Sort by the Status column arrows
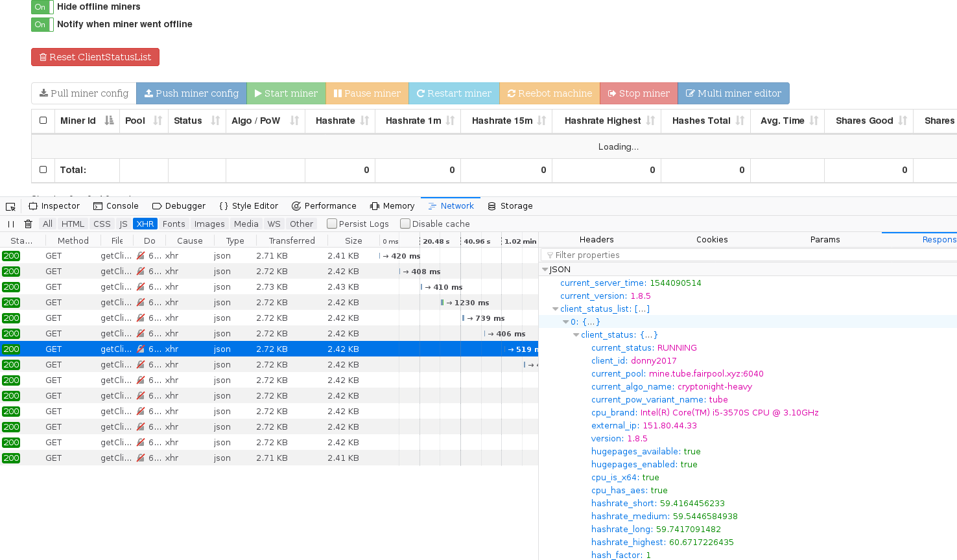Screen dimensions: 957x560 [215, 121]
